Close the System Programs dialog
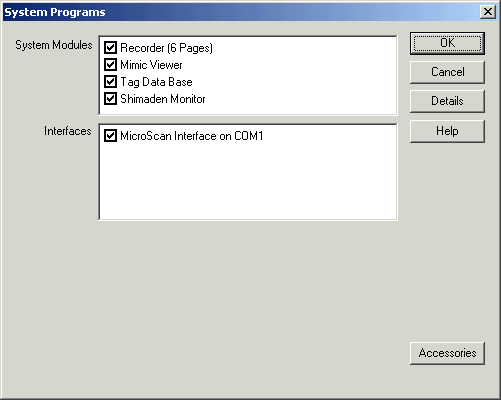The height and width of the screenshot is (400, 501). [488, 12]
